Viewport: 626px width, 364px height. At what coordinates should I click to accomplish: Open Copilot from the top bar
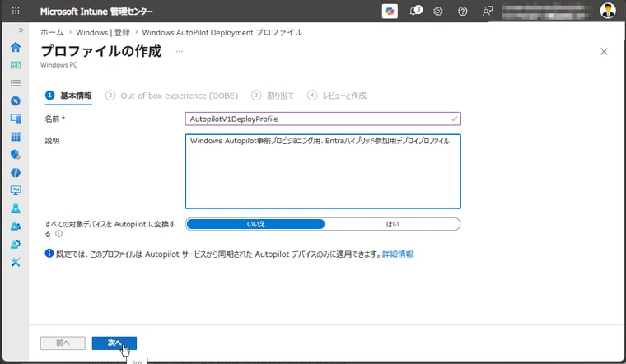click(x=390, y=12)
